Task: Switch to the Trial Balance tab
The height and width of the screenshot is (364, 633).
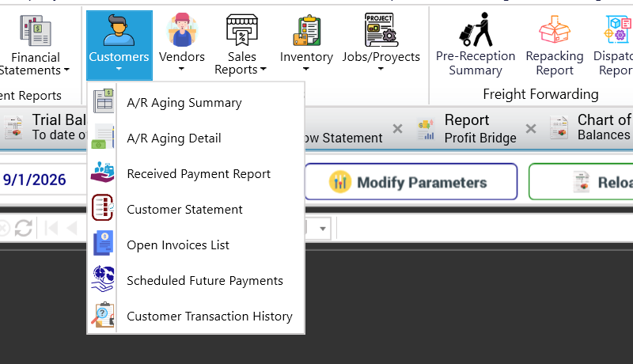Action: pyautogui.click(x=44, y=127)
